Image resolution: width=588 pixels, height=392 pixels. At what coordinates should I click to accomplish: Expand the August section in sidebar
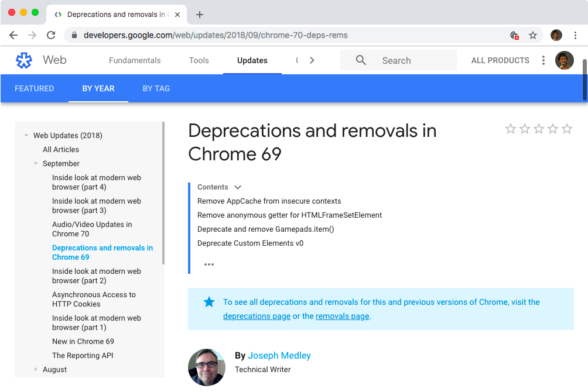pyautogui.click(x=35, y=369)
